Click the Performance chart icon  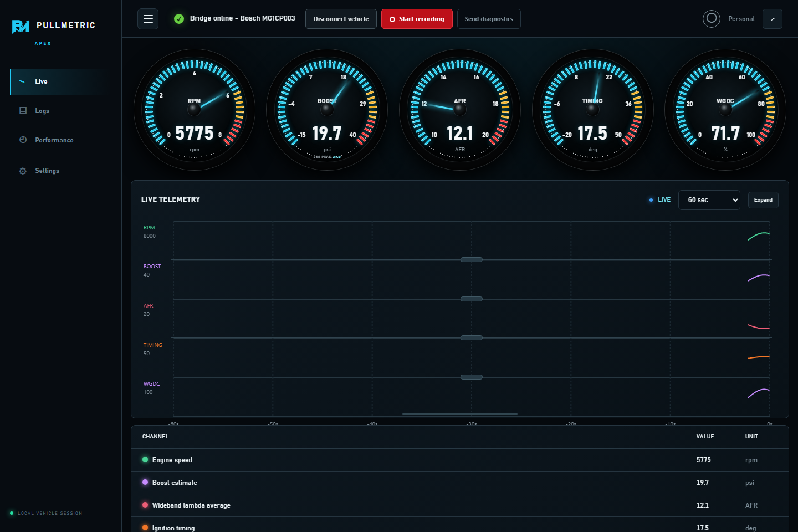coord(23,140)
